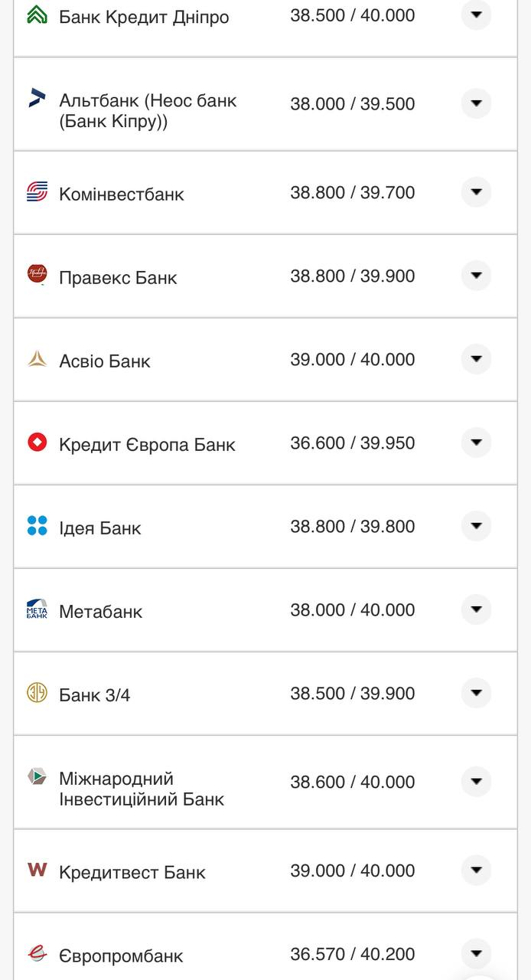Click the Банк 3/4 gold circle logo
Screen dimensions: 531x980
(37, 692)
